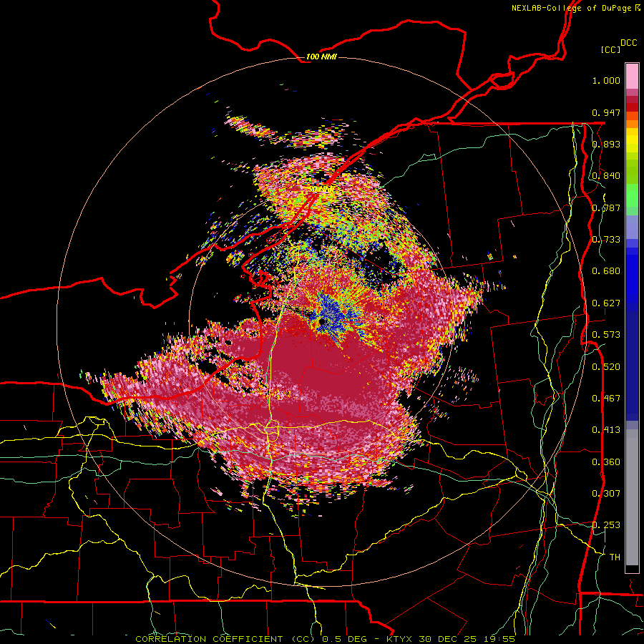Image resolution: width=644 pixels, height=644 pixels.
Task: Click the 0.947 scale value
Action: (606, 112)
